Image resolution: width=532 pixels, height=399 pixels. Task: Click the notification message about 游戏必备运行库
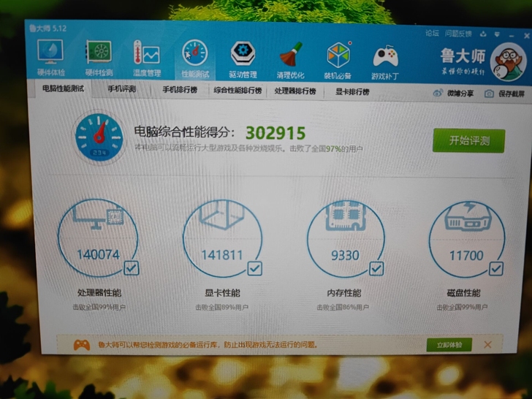click(x=208, y=345)
